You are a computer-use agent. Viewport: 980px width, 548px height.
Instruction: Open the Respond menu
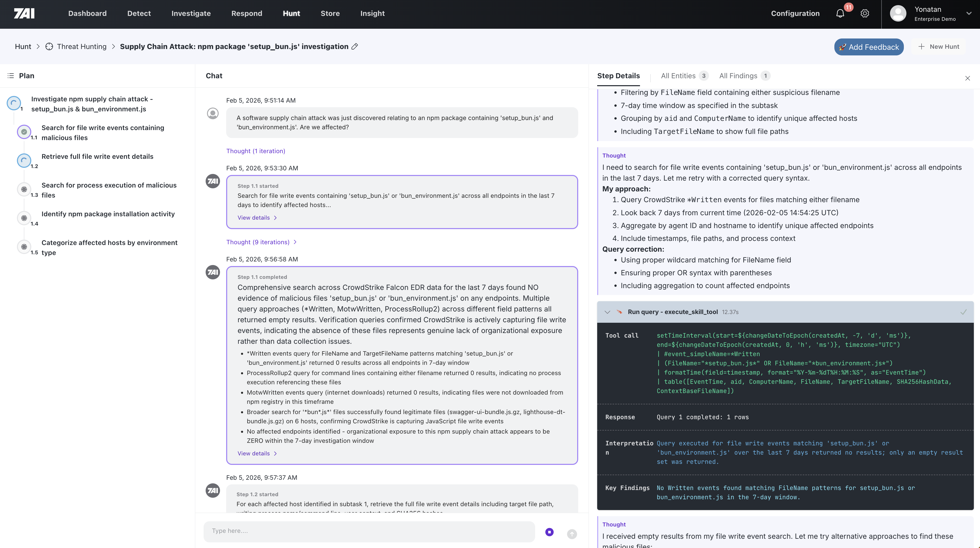[246, 13]
